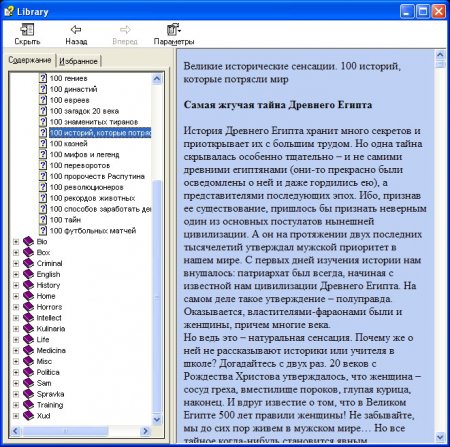Switch to the Избранное tab
Viewport: 450px width, 447px height.
coord(78,61)
